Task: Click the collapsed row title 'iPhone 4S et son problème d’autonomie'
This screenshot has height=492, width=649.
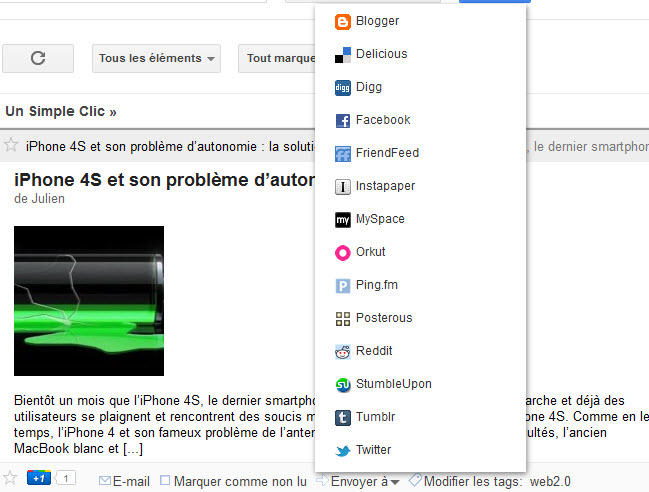Action: click(x=141, y=146)
